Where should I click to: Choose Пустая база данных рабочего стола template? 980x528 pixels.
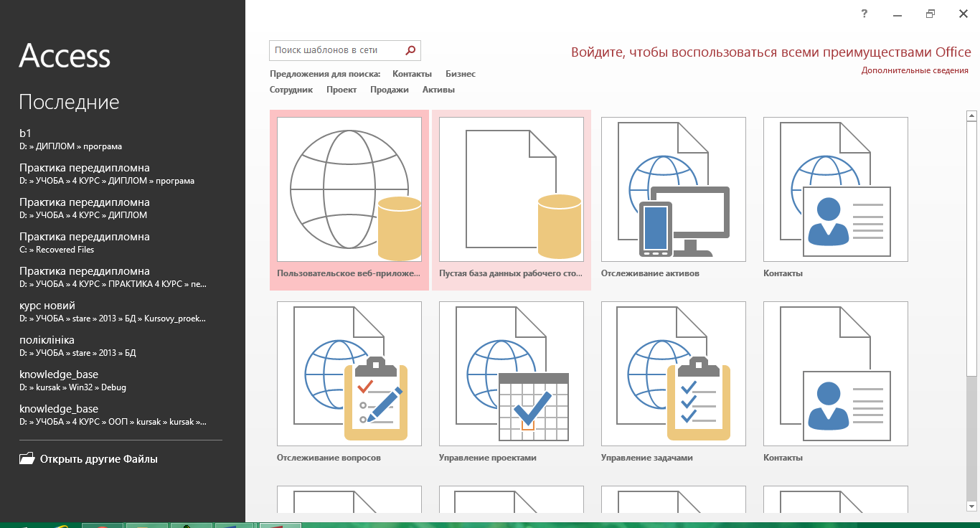click(x=512, y=200)
